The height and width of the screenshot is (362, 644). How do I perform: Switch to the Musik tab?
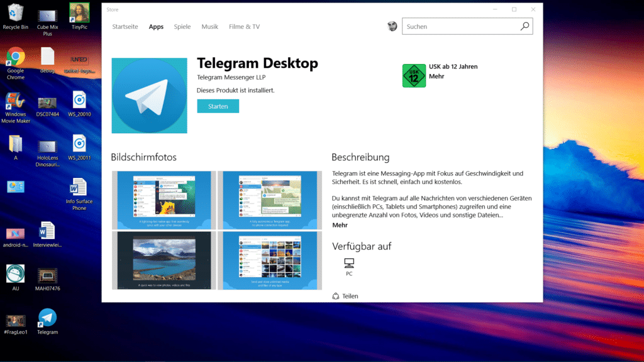(x=209, y=26)
